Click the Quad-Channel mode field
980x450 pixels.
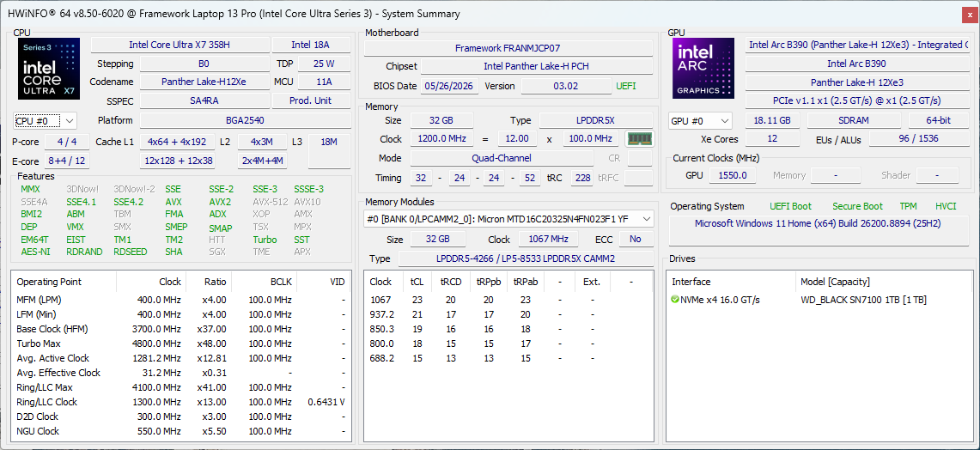[502, 158]
